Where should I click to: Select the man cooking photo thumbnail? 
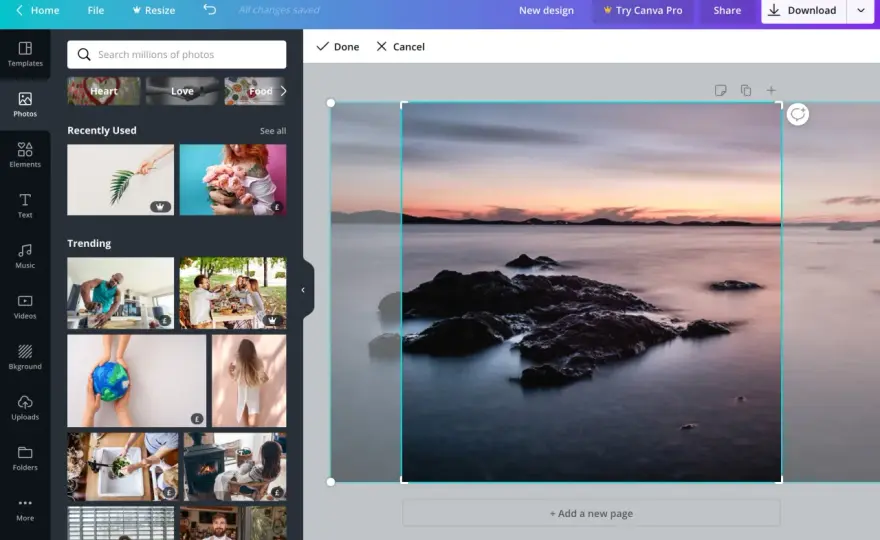tap(121, 293)
